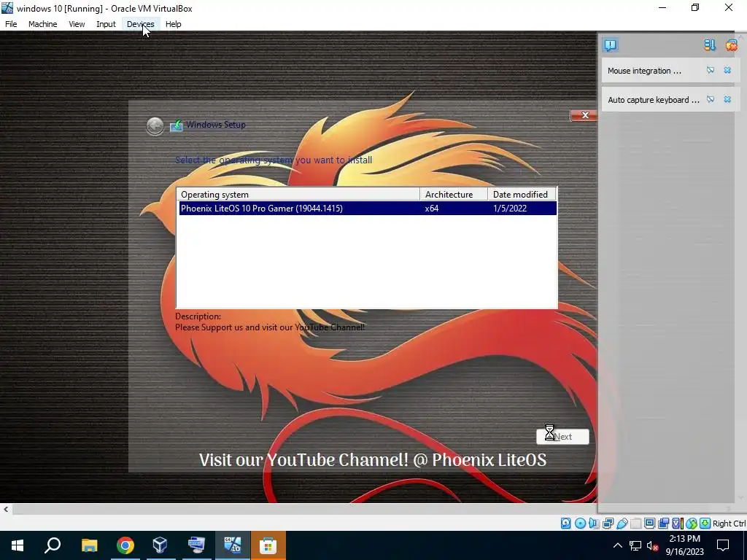
Task: Click the Architecture column header
Action: click(x=454, y=194)
